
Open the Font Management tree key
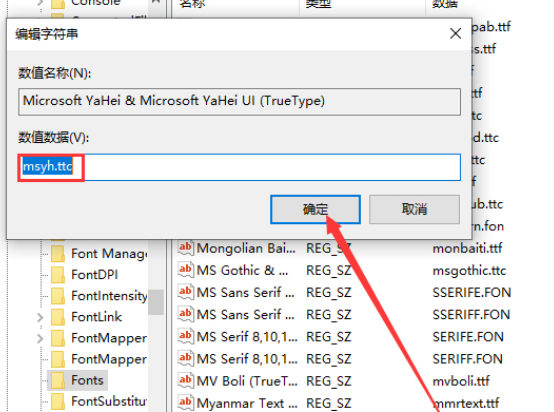(x=109, y=254)
